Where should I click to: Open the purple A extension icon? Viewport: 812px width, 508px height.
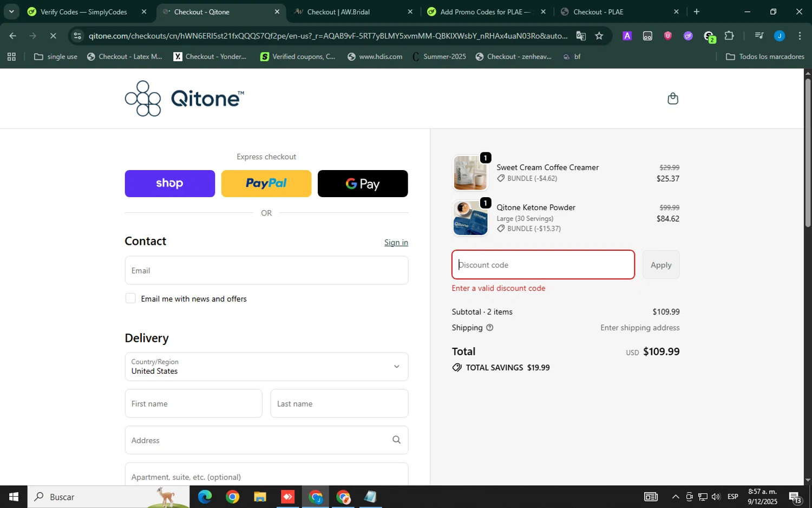coord(627,36)
